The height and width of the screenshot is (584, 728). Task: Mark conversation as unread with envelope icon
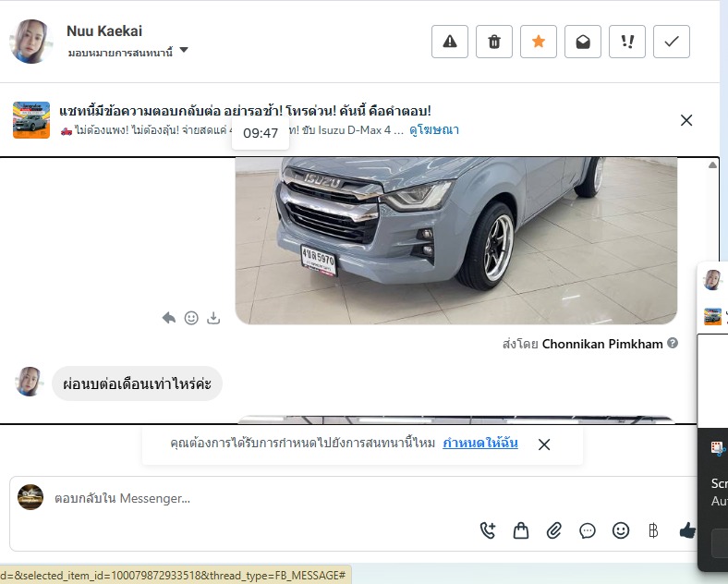click(583, 42)
